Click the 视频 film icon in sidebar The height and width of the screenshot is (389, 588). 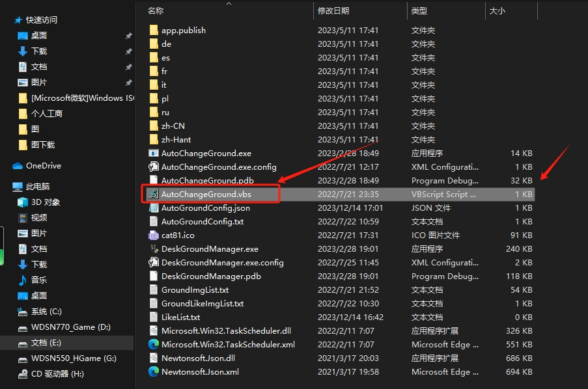pyautogui.click(x=23, y=217)
